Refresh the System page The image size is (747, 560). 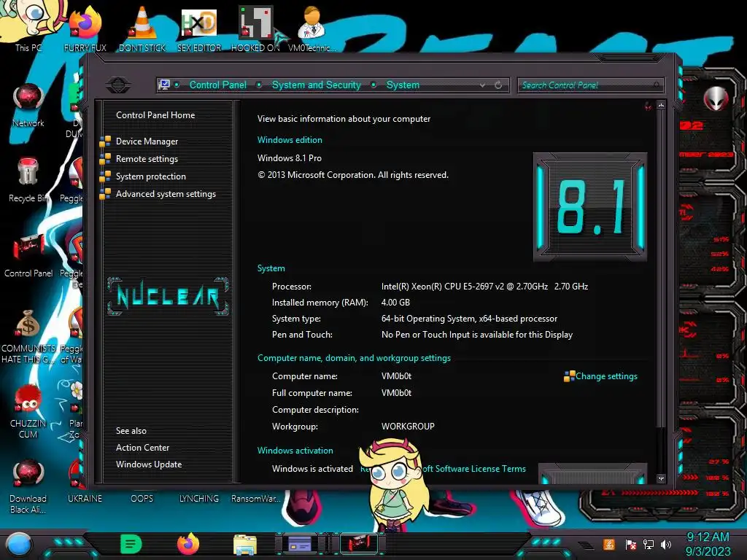coord(498,85)
